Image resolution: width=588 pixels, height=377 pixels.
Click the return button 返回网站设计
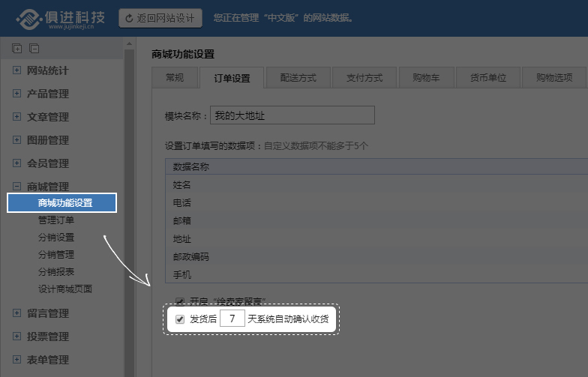(160, 18)
